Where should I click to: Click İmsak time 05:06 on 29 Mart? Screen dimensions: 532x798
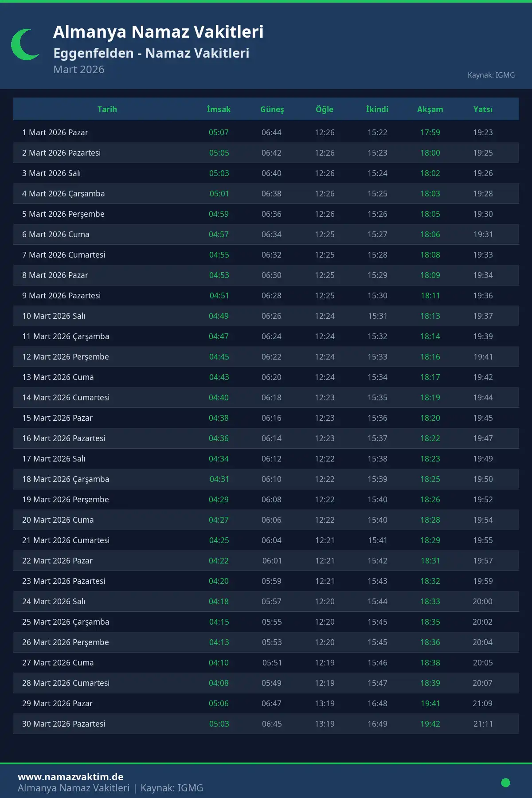pyautogui.click(x=219, y=704)
